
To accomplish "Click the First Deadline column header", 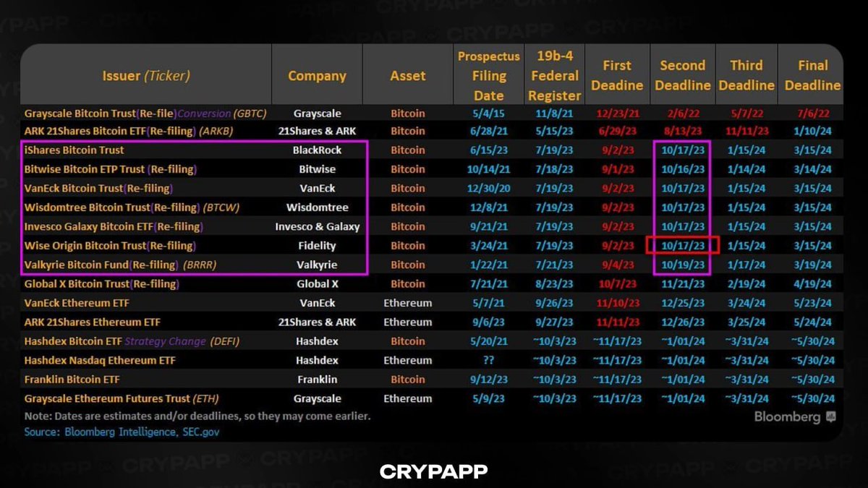I will coord(617,75).
